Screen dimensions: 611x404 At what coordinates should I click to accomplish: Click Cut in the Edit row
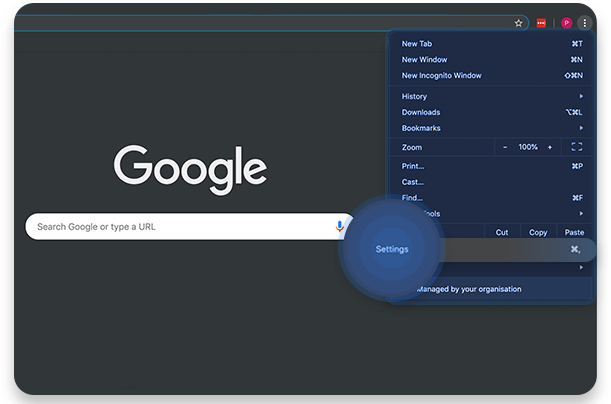(502, 232)
